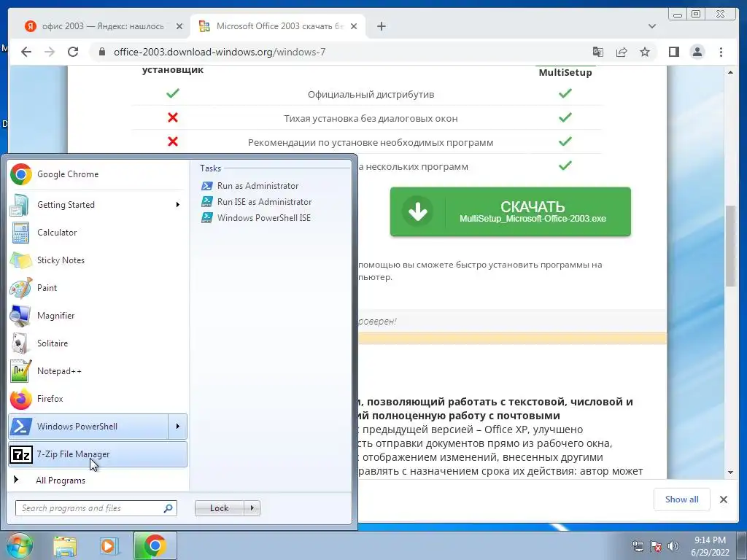Viewport: 747px width, 560px height.
Task: Translate this page icon
Action: pyautogui.click(x=598, y=52)
